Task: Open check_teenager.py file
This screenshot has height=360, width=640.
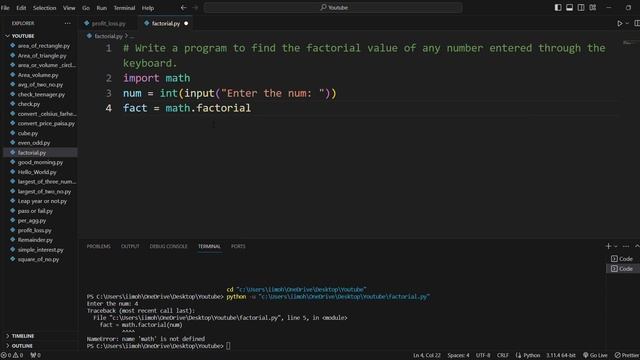Action: click(x=41, y=94)
